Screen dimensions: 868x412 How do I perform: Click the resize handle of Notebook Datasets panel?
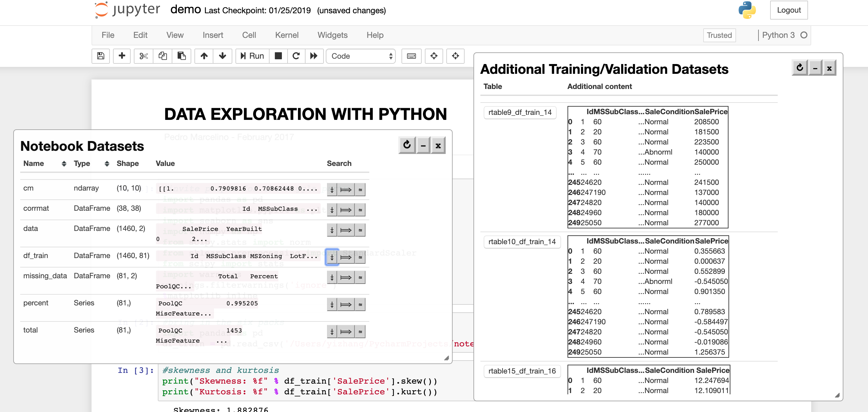point(446,358)
